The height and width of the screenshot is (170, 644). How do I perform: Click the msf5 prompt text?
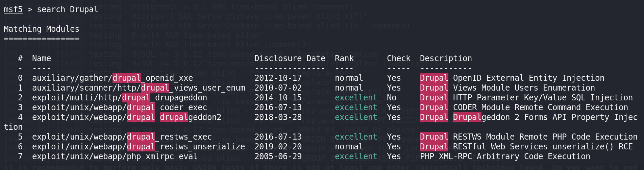point(13,9)
